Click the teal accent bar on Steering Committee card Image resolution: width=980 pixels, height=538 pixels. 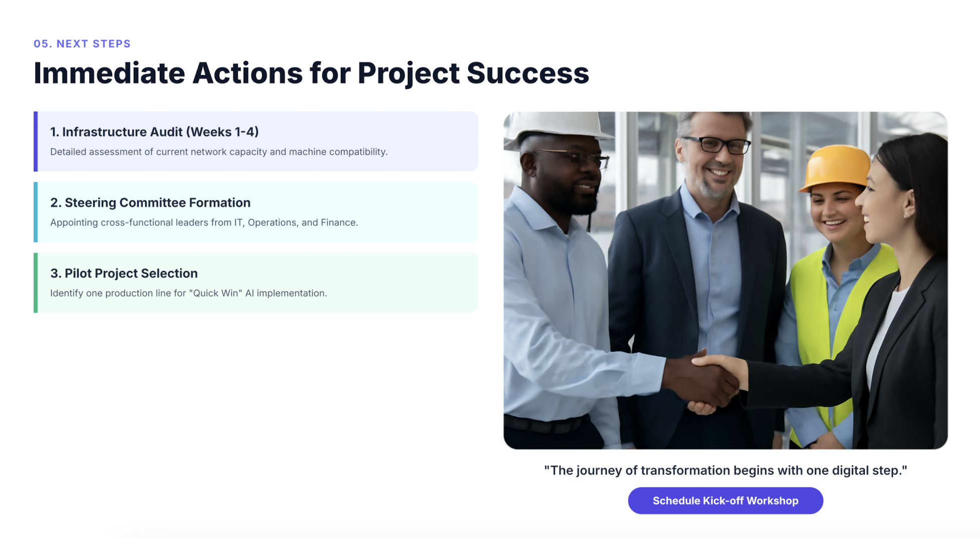click(x=36, y=212)
